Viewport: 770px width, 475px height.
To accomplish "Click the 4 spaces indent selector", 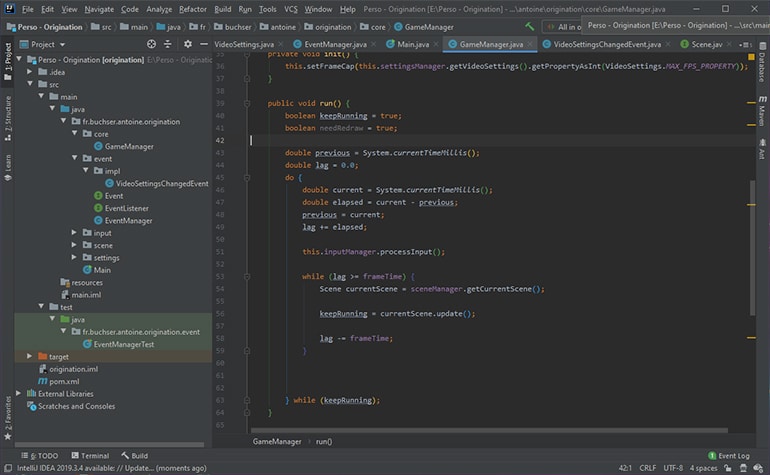I will coord(703,468).
